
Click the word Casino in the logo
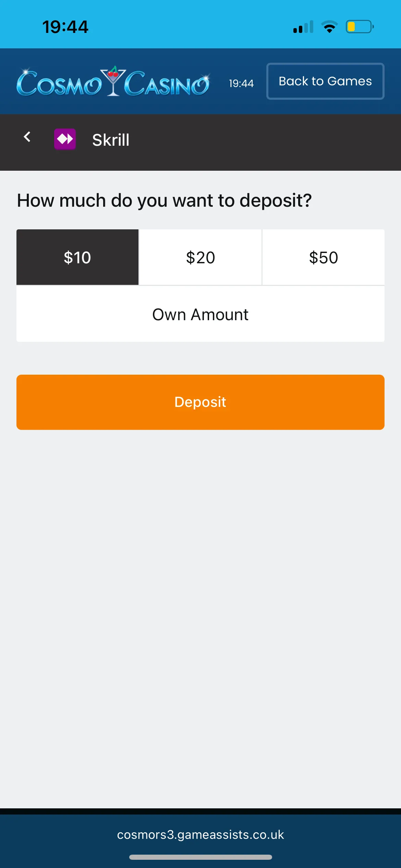[167, 84]
